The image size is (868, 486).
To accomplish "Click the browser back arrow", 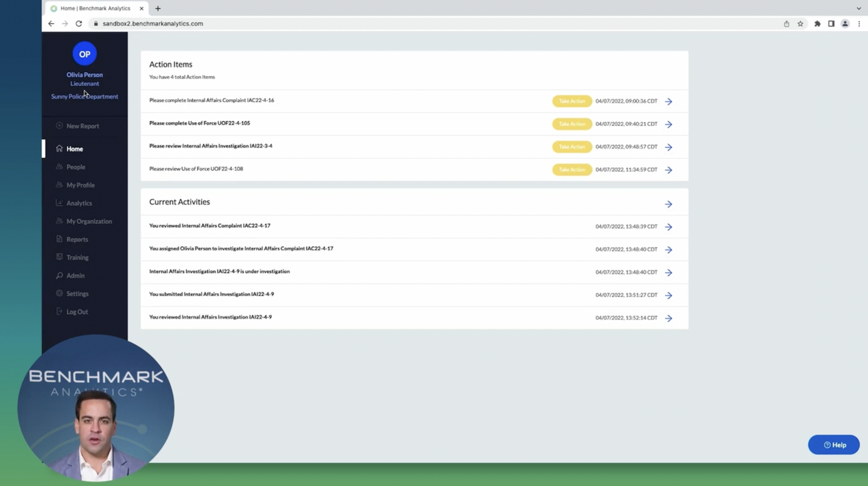I will 51,24.
